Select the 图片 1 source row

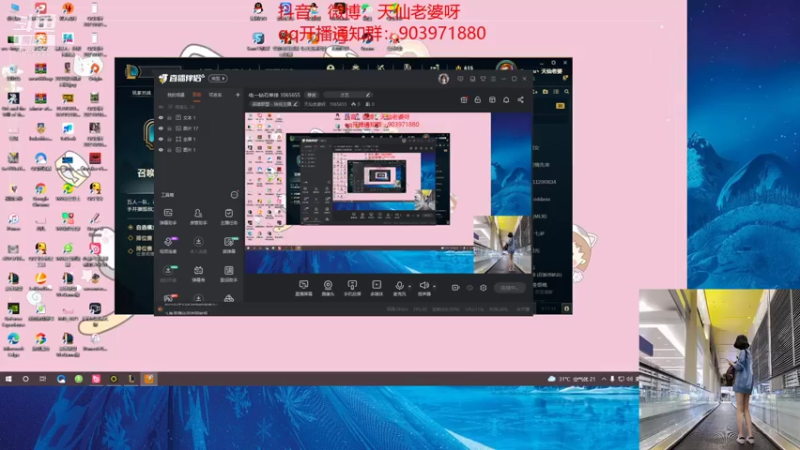[x=199, y=150]
